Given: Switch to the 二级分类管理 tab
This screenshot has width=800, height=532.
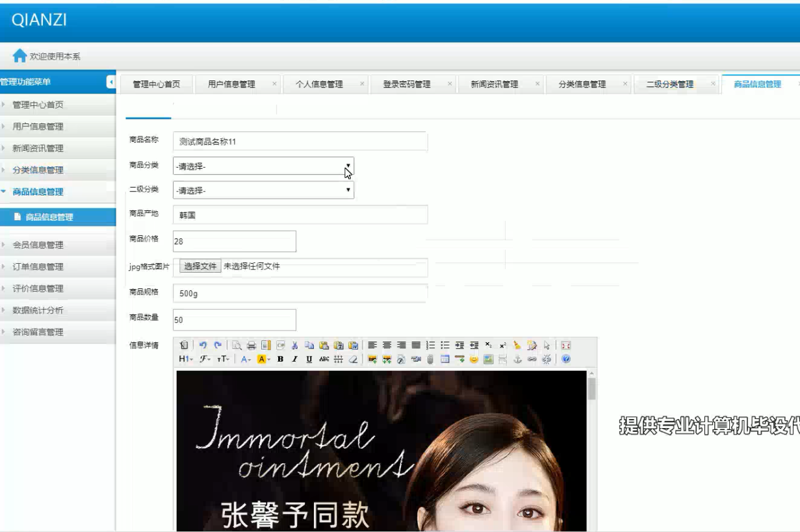Looking at the screenshot, I should click(669, 84).
